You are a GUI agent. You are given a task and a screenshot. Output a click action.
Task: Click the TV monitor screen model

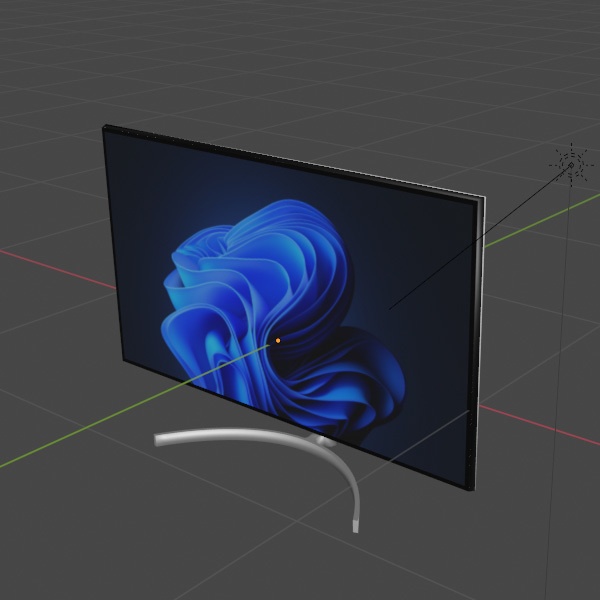[x=293, y=307]
